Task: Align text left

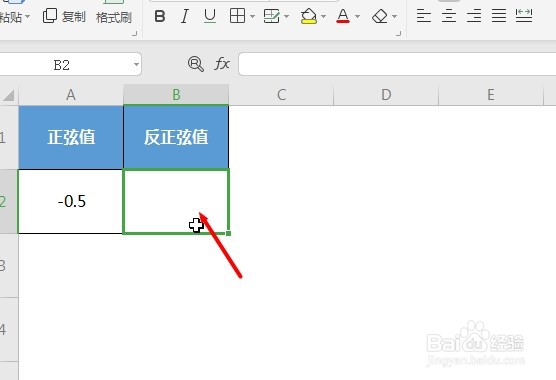Action: click(424, 16)
